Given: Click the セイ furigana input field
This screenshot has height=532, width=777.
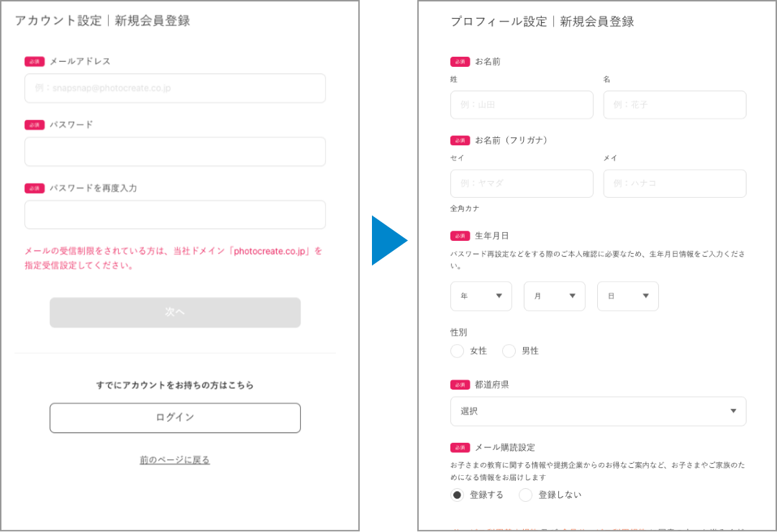Looking at the screenshot, I should [x=522, y=183].
